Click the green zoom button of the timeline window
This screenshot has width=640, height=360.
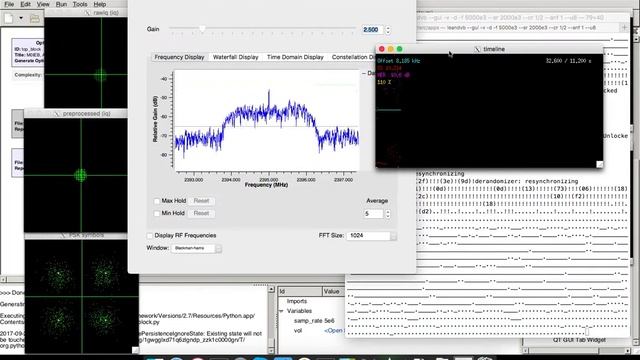tap(400, 49)
